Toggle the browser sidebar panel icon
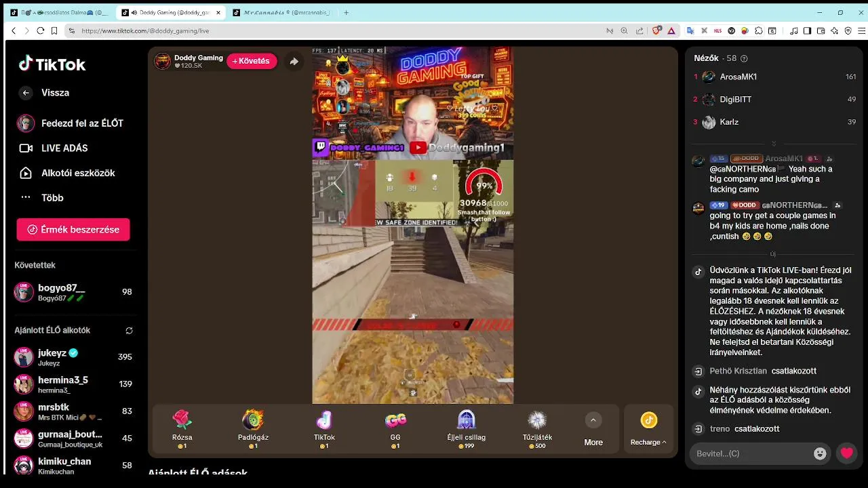Screen dimensions: 868x488 click(807, 30)
